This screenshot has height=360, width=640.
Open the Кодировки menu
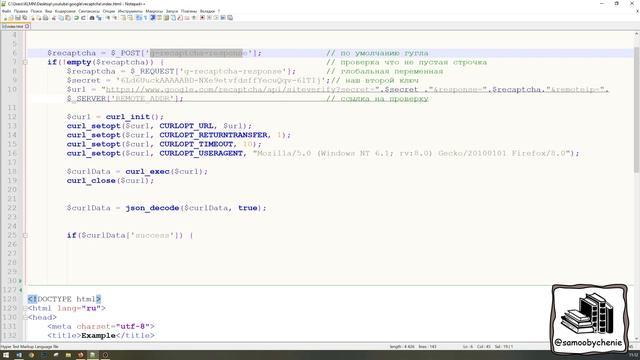click(65, 11)
